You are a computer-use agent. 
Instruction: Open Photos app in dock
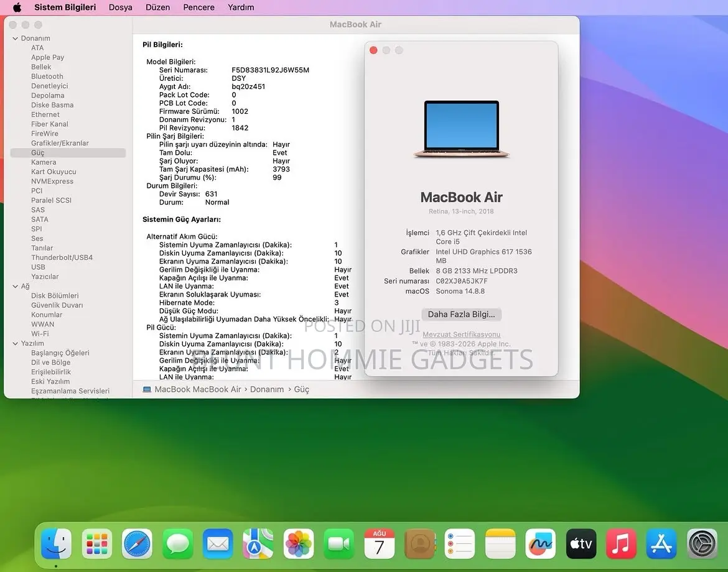coord(299,543)
